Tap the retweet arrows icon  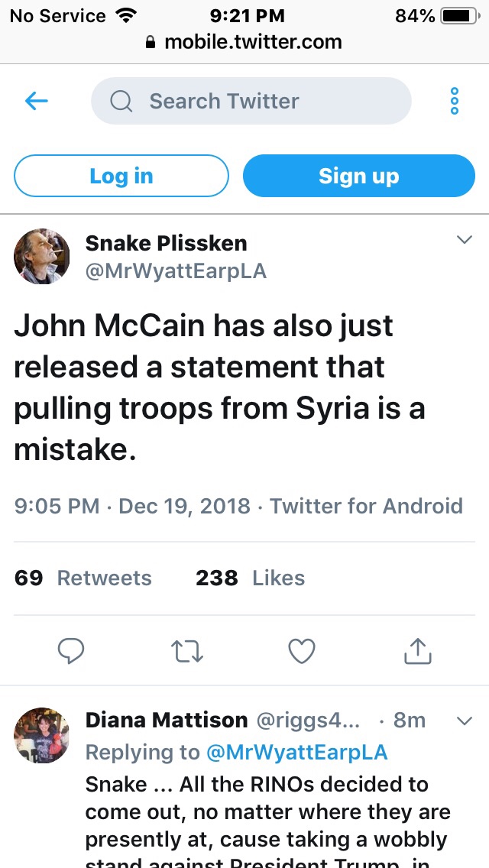pos(186,651)
